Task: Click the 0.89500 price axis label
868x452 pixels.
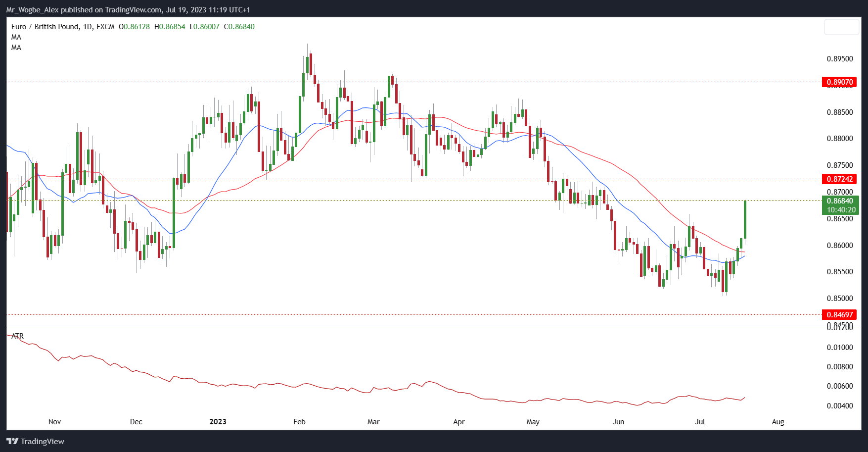Action: [x=840, y=59]
